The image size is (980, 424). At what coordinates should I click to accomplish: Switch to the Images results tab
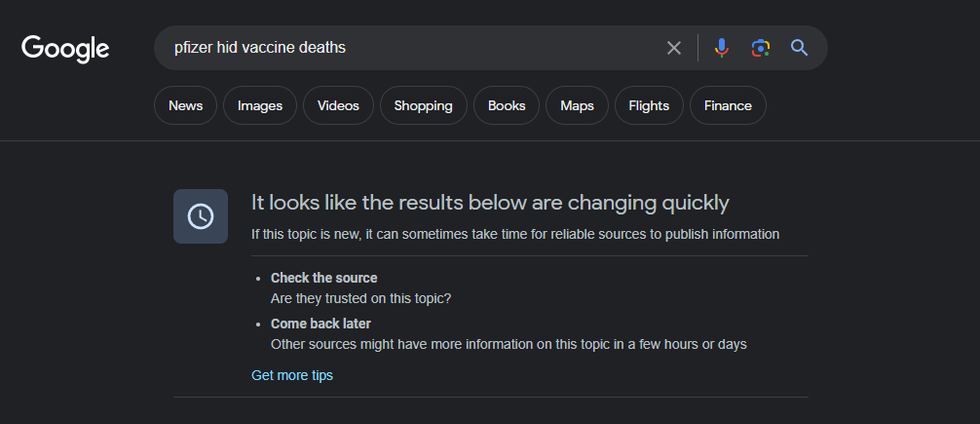point(260,106)
